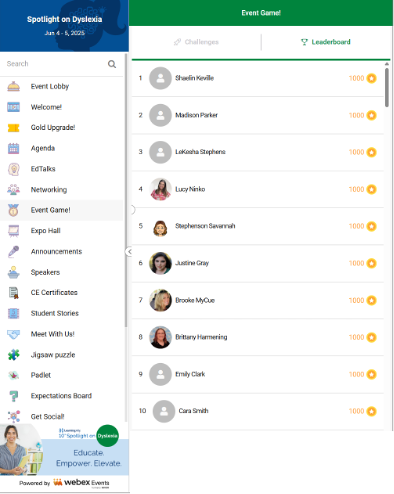Click the EdTalks lightbulb head icon
This screenshot has height=494, width=394.
pyautogui.click(x=13, y=169)
